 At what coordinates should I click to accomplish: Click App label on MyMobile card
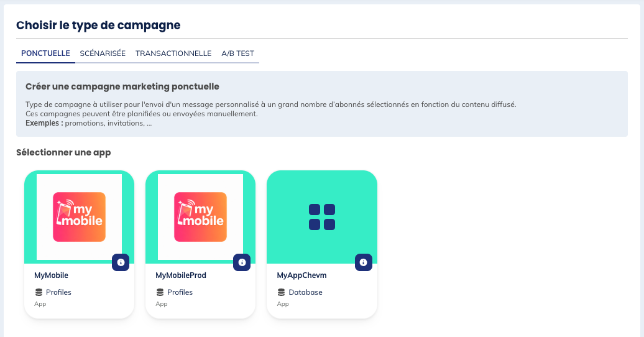point(40,304)
